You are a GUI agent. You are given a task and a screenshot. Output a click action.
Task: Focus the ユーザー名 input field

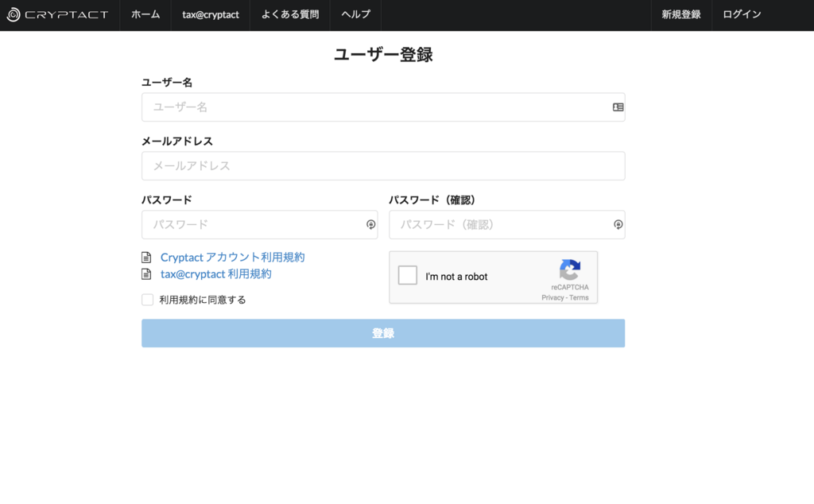coord(383,107)
